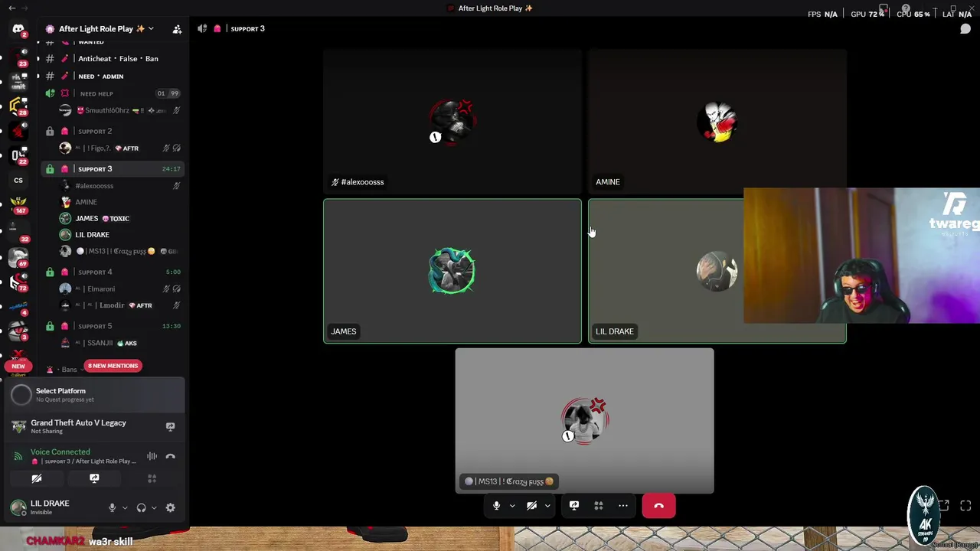980x551 pixels.
Task: Toggle camera in left voice panel
Action: [36, 478]
